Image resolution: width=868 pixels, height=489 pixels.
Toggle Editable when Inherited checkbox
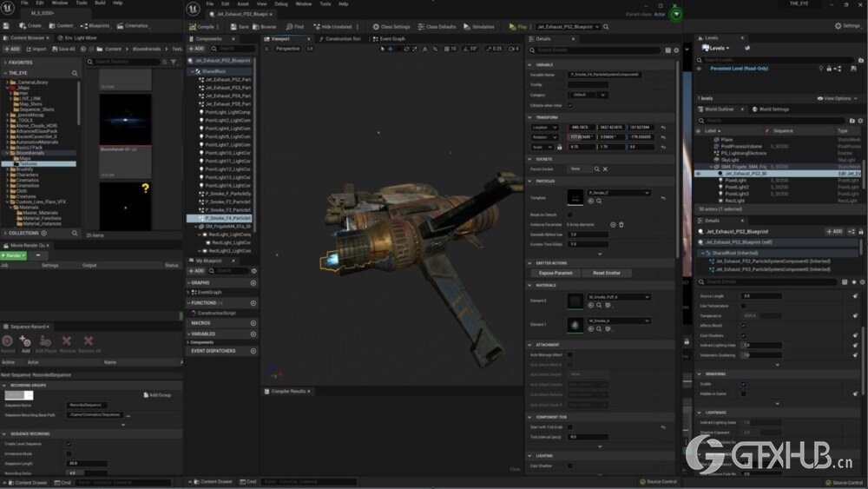[569, 105]
